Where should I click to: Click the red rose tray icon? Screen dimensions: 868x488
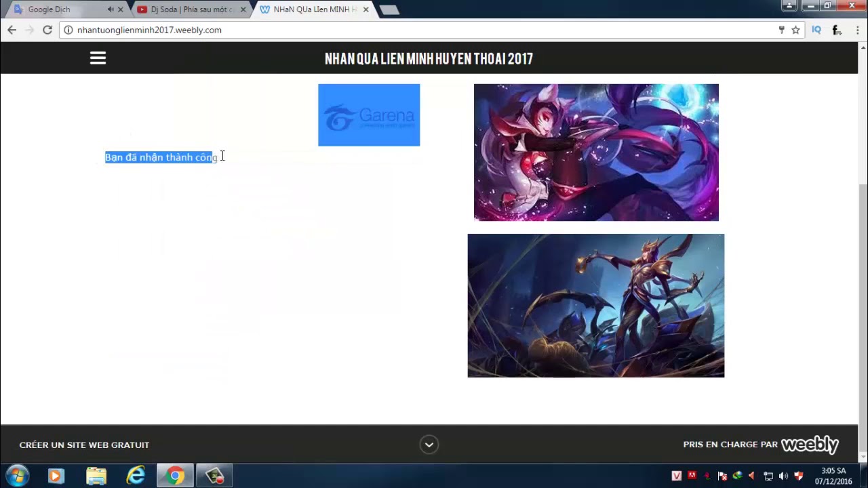(707, 476)
